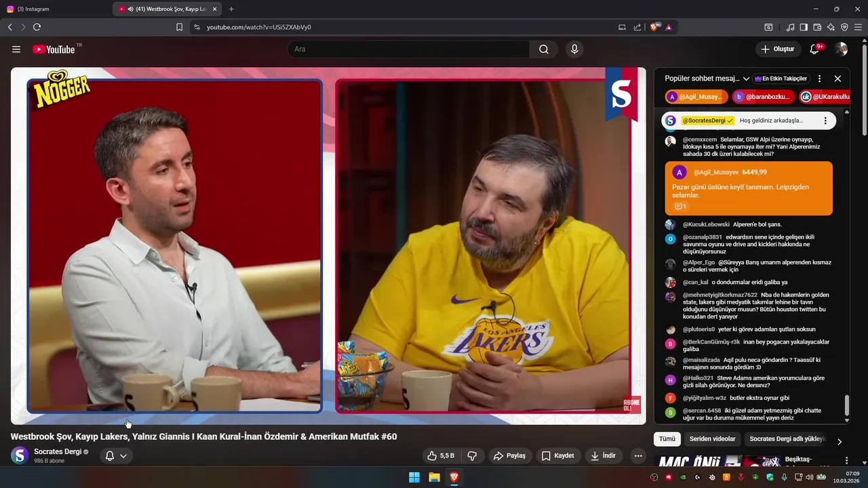
Task: Open Leo AI sparkle icon
Action: pyautogui.click(x=831, y=27)
